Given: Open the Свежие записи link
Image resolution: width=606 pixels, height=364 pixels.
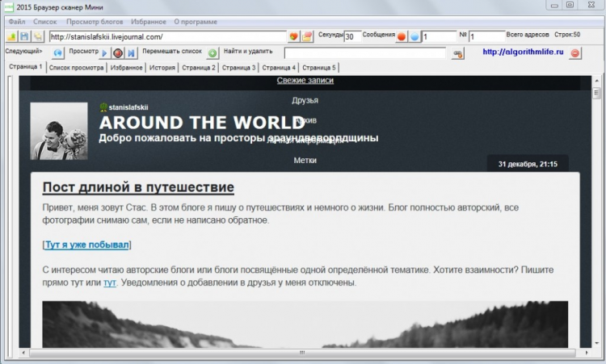Looking at the screenshot, I should point(305,80).
